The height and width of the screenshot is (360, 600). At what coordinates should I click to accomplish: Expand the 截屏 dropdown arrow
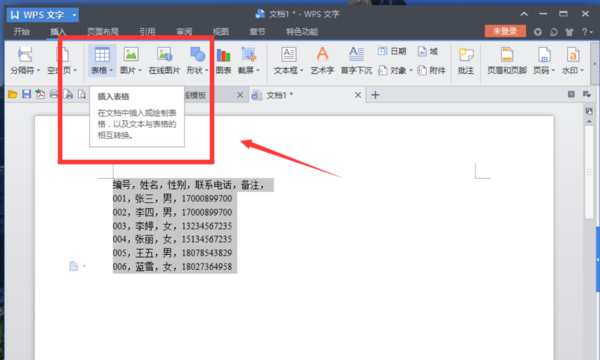pos(258,70)
